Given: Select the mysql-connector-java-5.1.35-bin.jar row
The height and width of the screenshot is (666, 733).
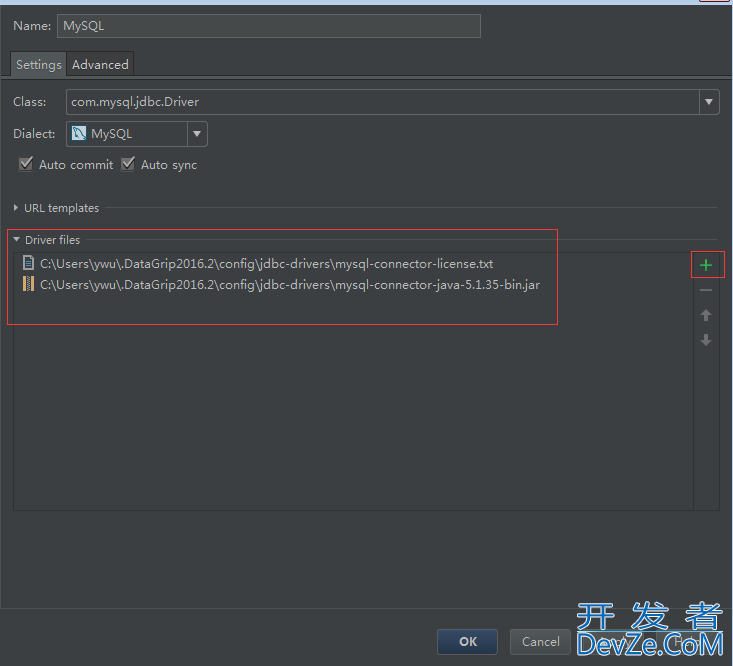Looking at the screenshot, I should tap(353, 285).
